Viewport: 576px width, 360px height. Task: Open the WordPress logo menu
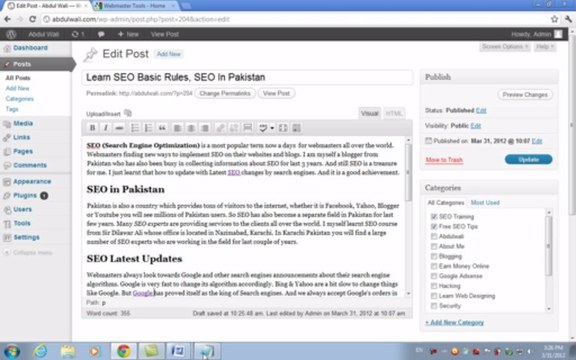(x=11, y=34)
